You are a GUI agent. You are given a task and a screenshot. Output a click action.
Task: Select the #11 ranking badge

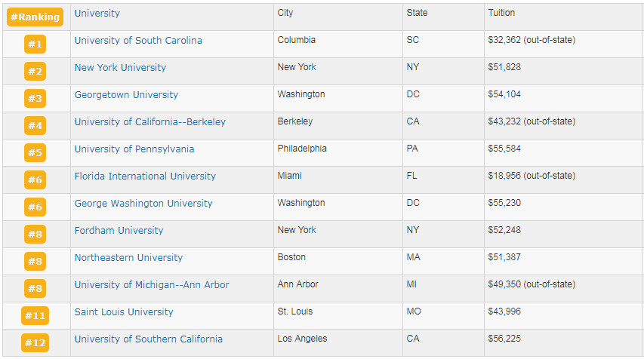click(x=35, y=316)
